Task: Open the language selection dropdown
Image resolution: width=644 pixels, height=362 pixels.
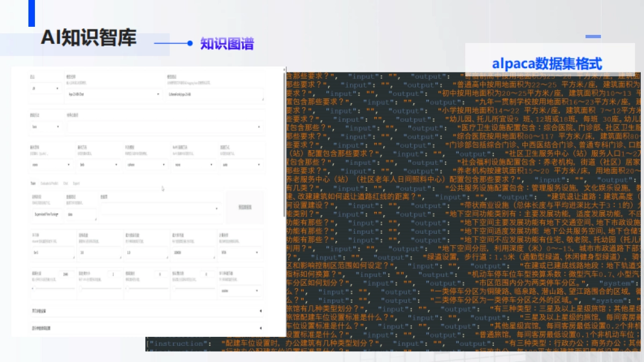Action: (45, 88)
